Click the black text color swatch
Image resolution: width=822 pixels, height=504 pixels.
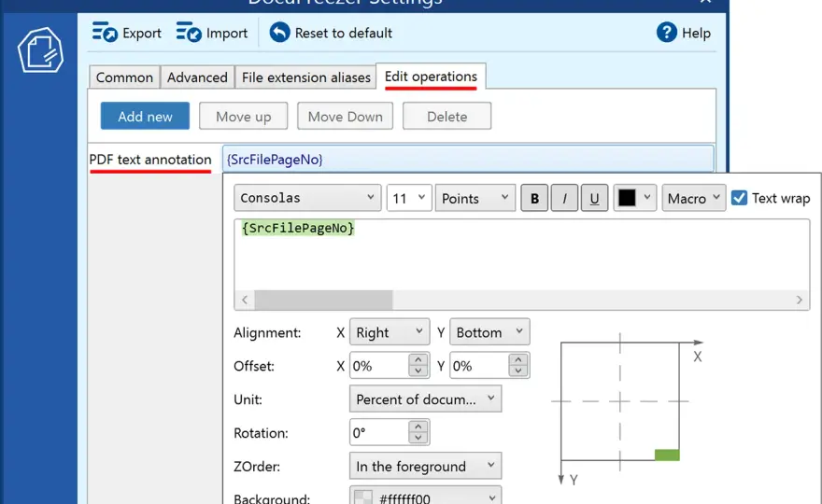[627, 198]
